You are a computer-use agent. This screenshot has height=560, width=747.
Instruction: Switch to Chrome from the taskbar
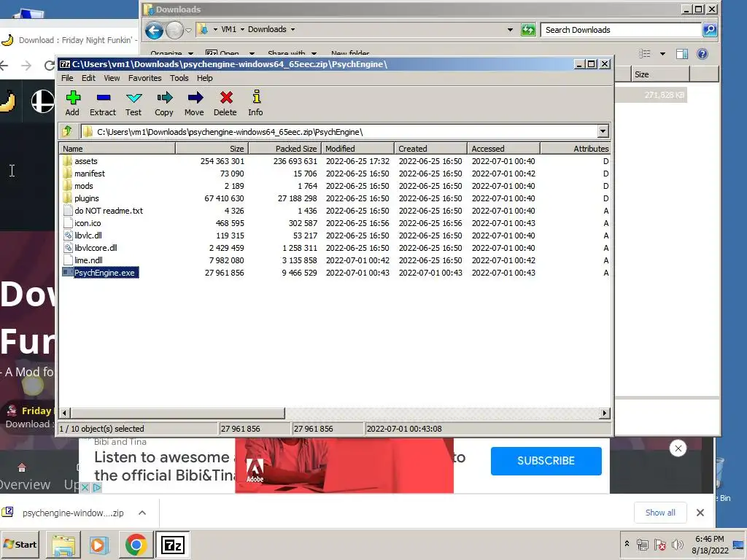point(136,545)
